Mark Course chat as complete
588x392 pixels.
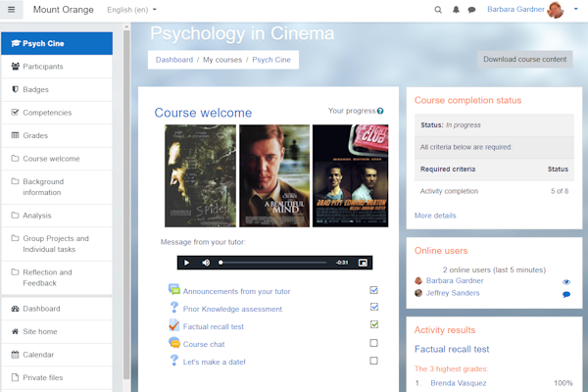coord(374,343)
